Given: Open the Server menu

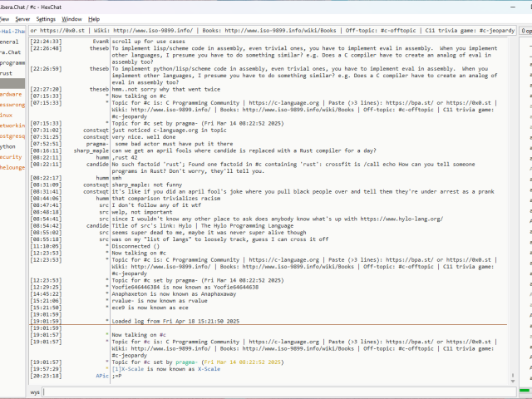Looking at the screenshot, I should point(22,18).
